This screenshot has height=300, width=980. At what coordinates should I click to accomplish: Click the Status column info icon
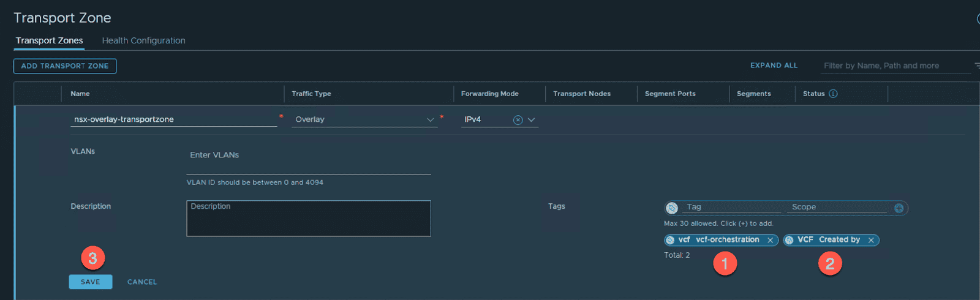pyautogui.click(x=833, y=94)
